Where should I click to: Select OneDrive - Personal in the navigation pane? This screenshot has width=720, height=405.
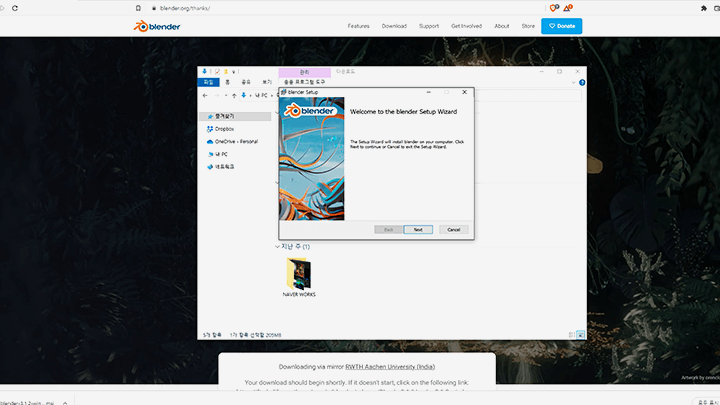click(232, 141)
